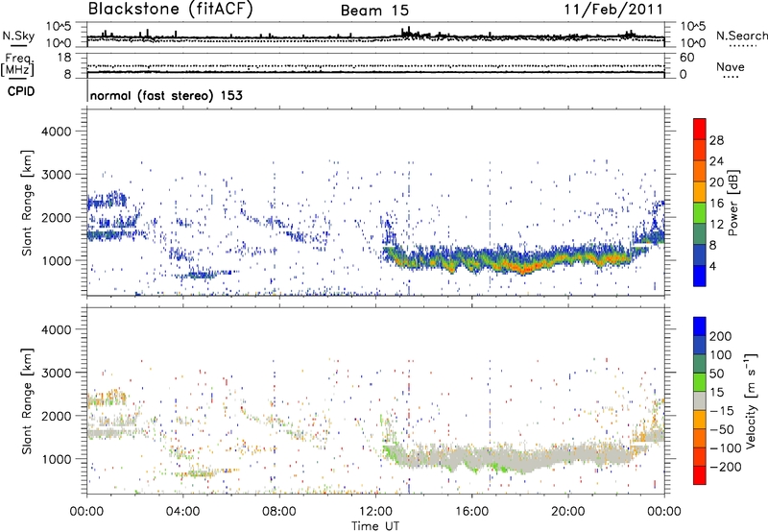Click the '28' Power colorbar tick label

point(716,140)
